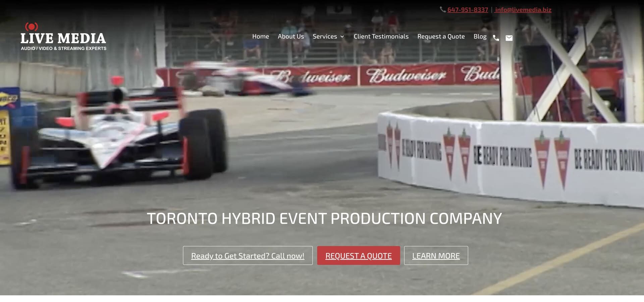Open the Blog page
644x302 pixels.
point(480,36)
